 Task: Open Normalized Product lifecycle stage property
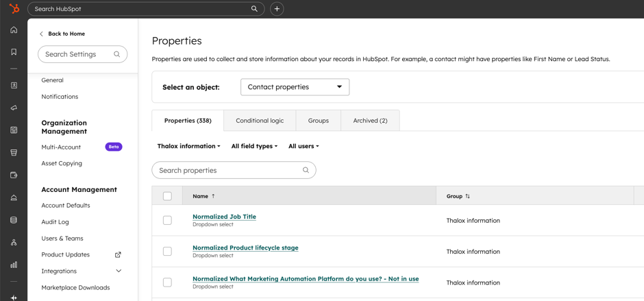[x=245, y=248]
